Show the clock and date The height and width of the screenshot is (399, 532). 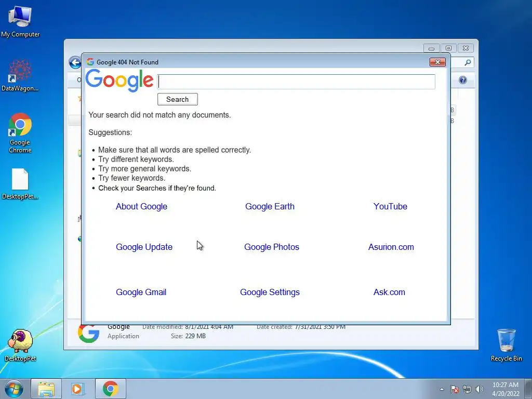pyautogui.click(x=505, y=389)
